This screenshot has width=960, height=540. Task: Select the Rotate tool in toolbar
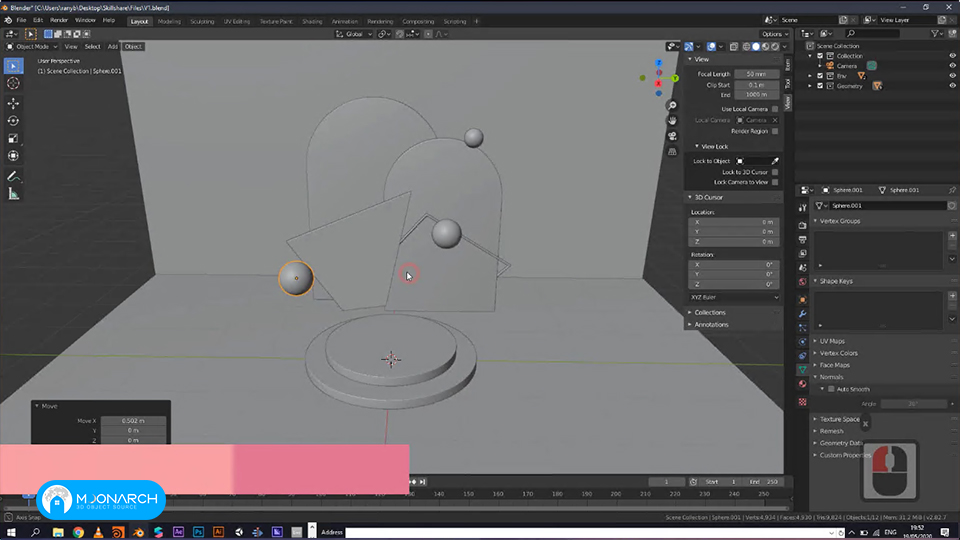click(x=13, y=121)
